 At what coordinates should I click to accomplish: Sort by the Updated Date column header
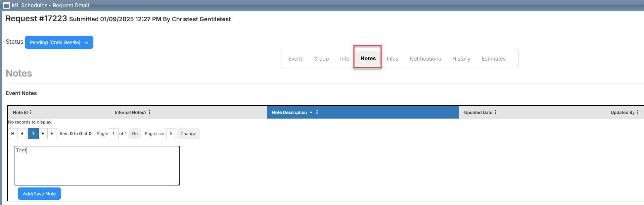(478, 112)
